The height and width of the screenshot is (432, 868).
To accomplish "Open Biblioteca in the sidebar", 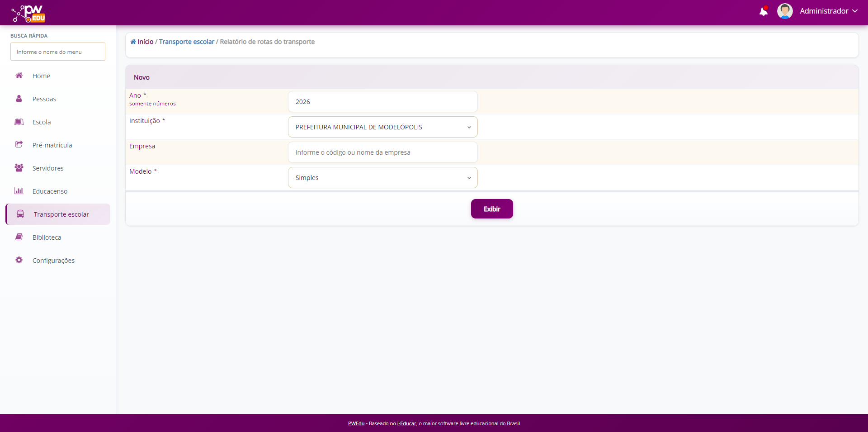I will (x=47, y=237).
